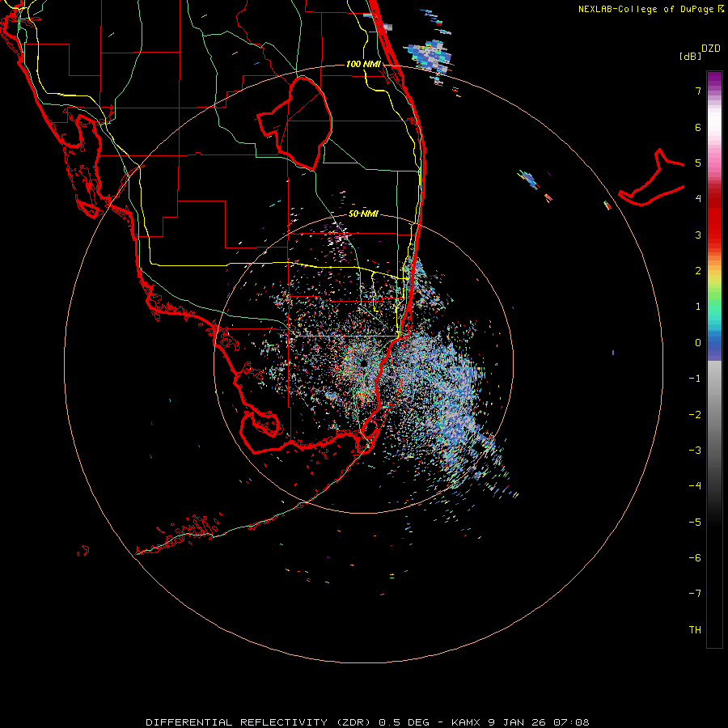Click the colorbar label -5

pos(695,523)
